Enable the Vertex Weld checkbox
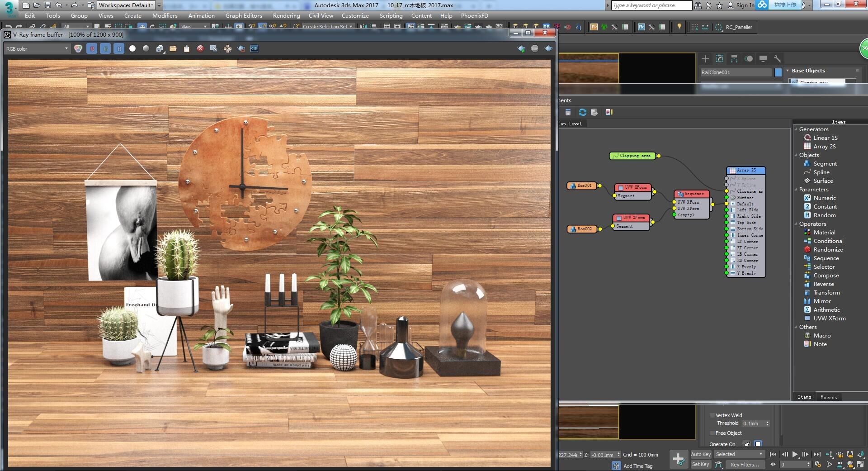Viewport: 868px width, 471px height. 712,415
